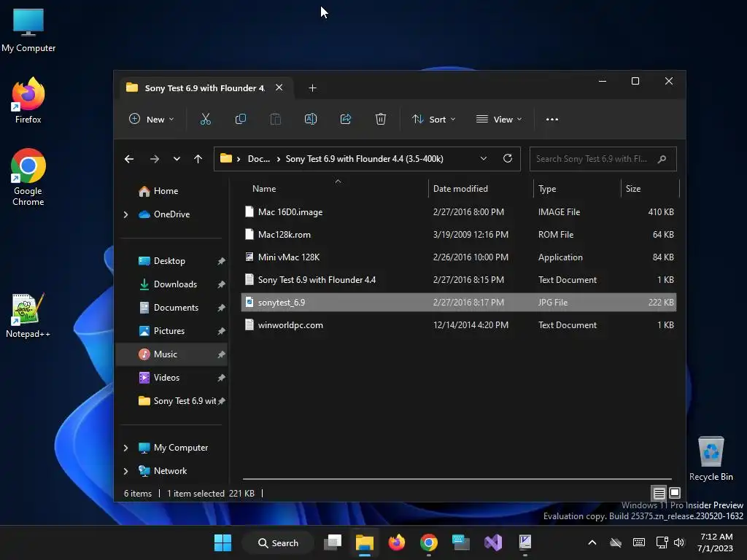Viewport: 747px width, 560px height.
Task: Click the Rename icon in toolbar
Action: coord(311,119)
